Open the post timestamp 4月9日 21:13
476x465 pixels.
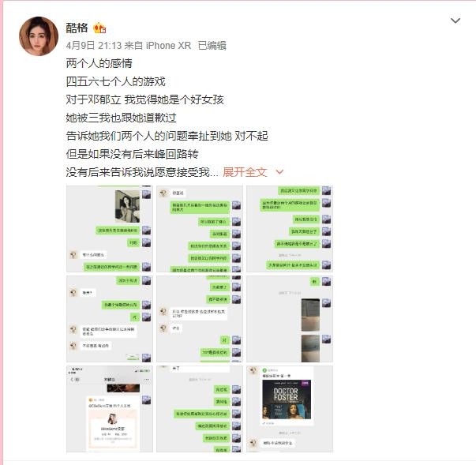pos(93,46)
